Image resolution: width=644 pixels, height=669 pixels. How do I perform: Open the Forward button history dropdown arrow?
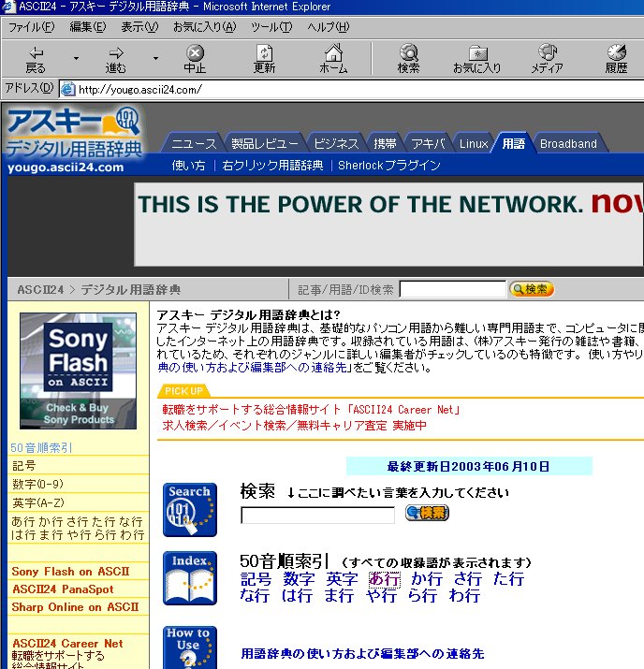(x=155, y=58)
